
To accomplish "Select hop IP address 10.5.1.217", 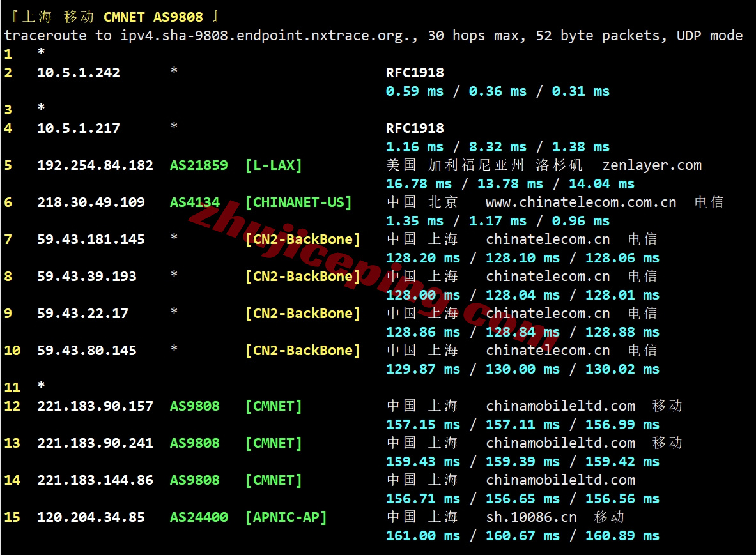I will (x=79, y=128).
